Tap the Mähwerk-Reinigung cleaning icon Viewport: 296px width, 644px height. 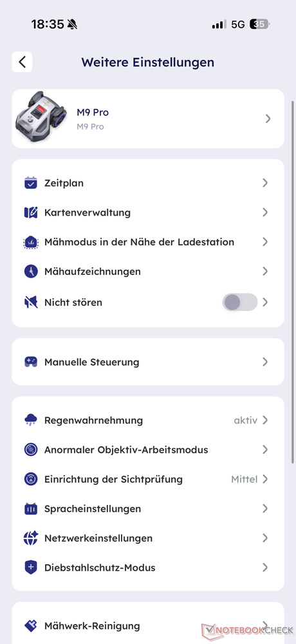coord(31,626)
